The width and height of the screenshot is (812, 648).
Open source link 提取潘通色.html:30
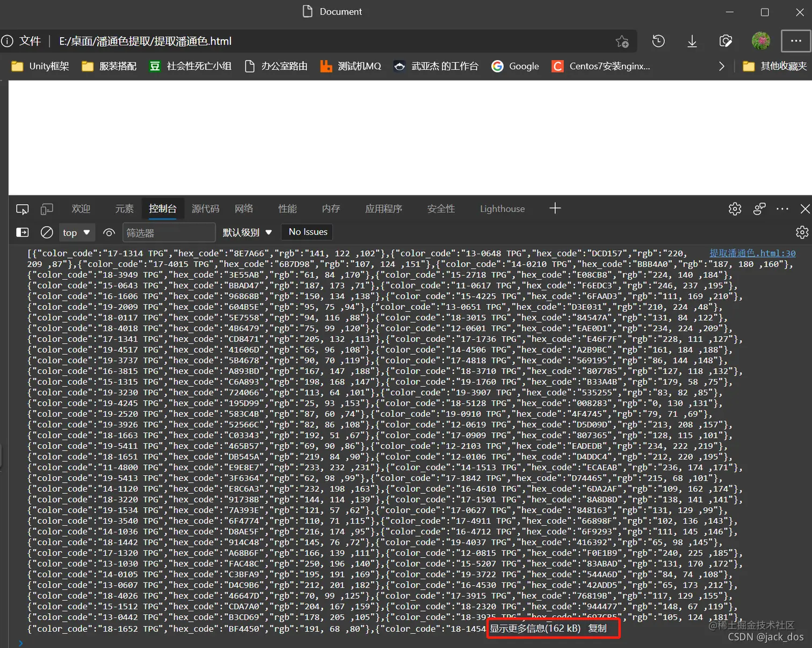[x=752, y=253]
